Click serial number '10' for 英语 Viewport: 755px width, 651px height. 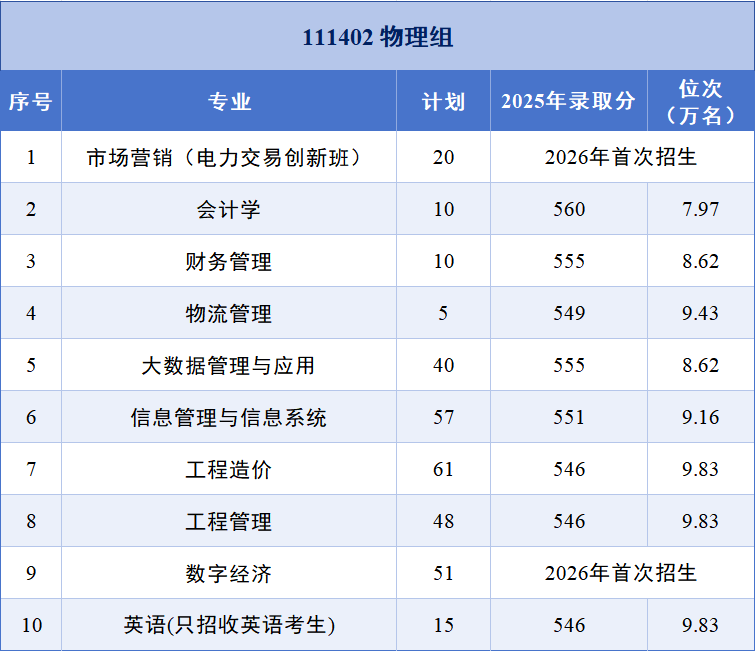[x=32, y=625]
